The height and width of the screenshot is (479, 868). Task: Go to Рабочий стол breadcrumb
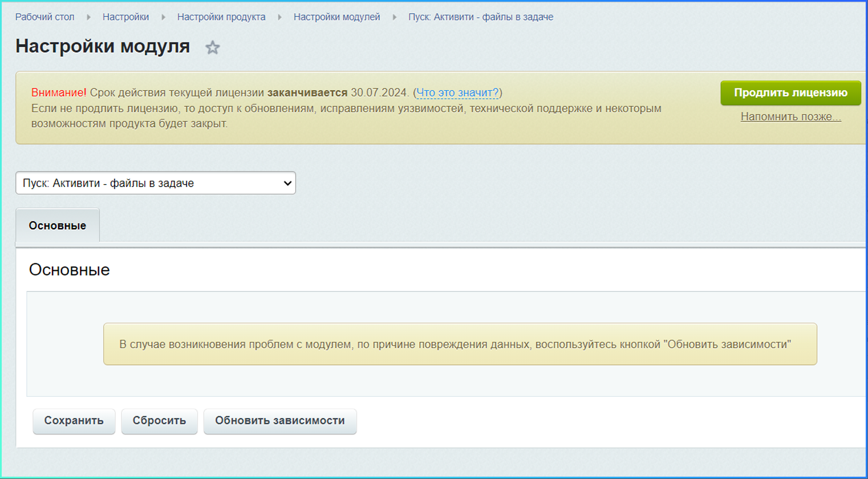coord(44,17)
